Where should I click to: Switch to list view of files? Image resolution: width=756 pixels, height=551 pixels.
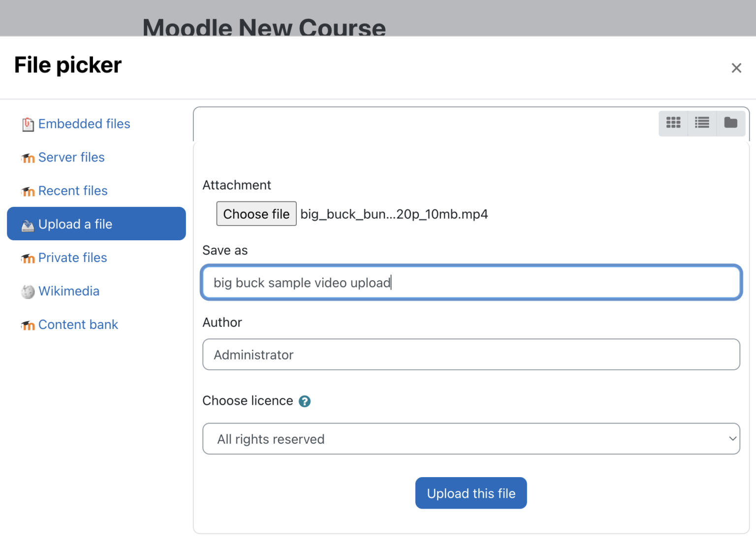tap(701, 123)
